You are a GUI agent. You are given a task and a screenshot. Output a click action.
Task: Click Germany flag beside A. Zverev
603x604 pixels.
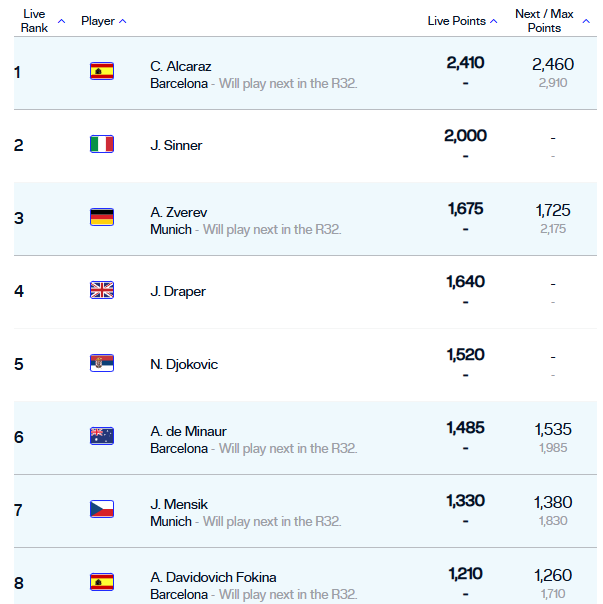point(101,217)
